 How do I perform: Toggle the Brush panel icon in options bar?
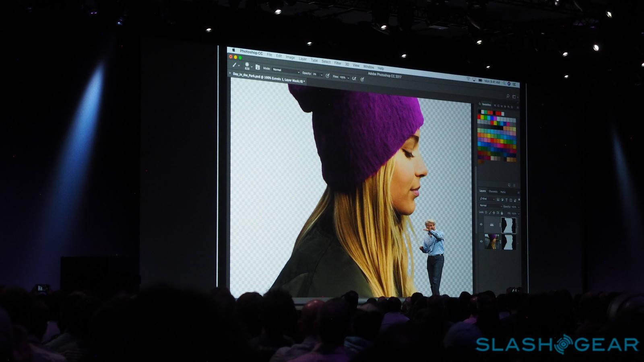coord(258,67)
